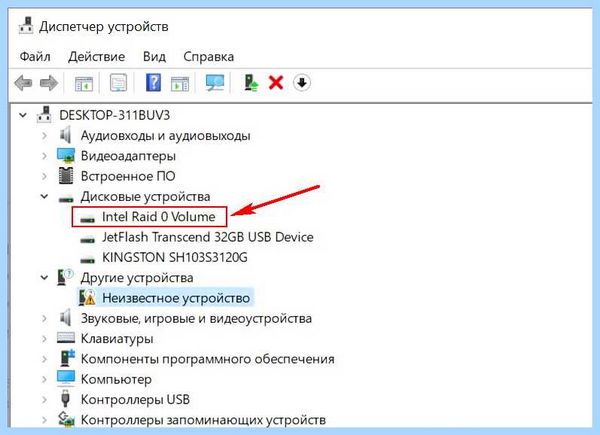
Task: Select the Неизвестное устройство entry
Action: 176,298
